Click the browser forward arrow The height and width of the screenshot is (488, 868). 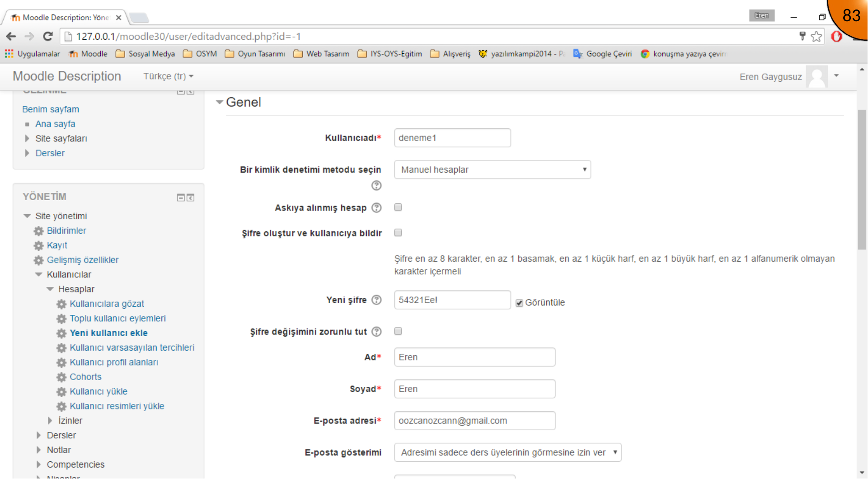tap(29, 37)
